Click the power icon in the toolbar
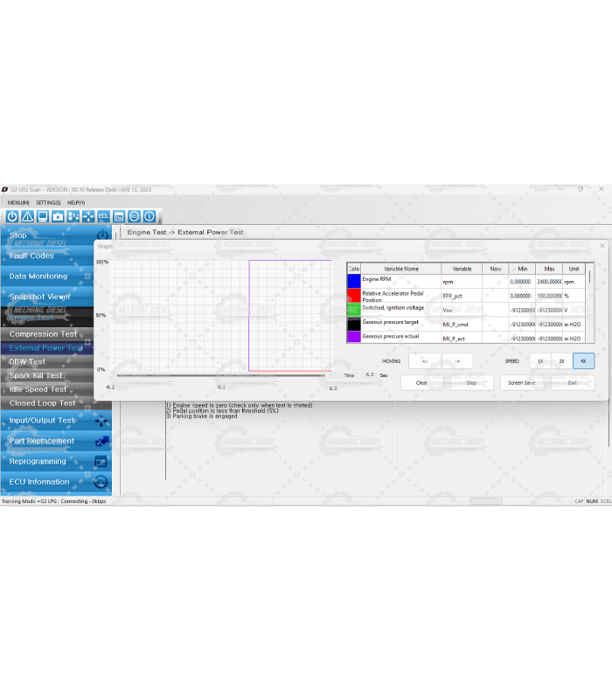Viewport: 612px width, 700px height. point(12,216)
